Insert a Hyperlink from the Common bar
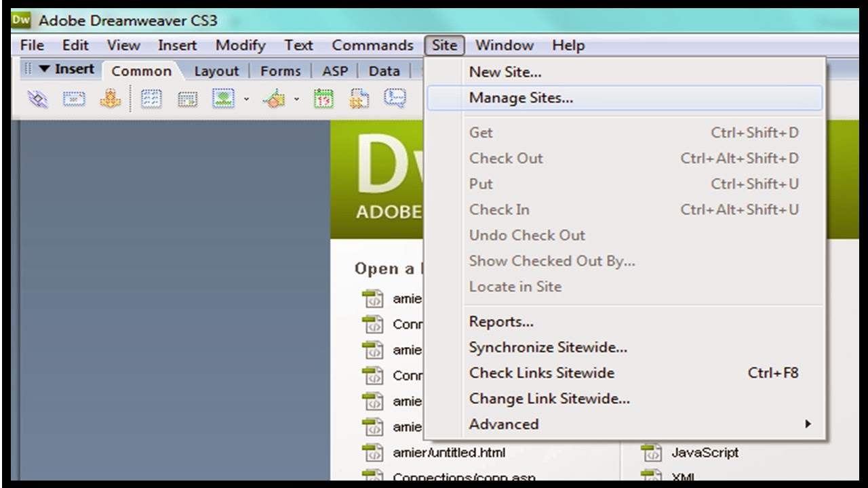 click(38, 100)
